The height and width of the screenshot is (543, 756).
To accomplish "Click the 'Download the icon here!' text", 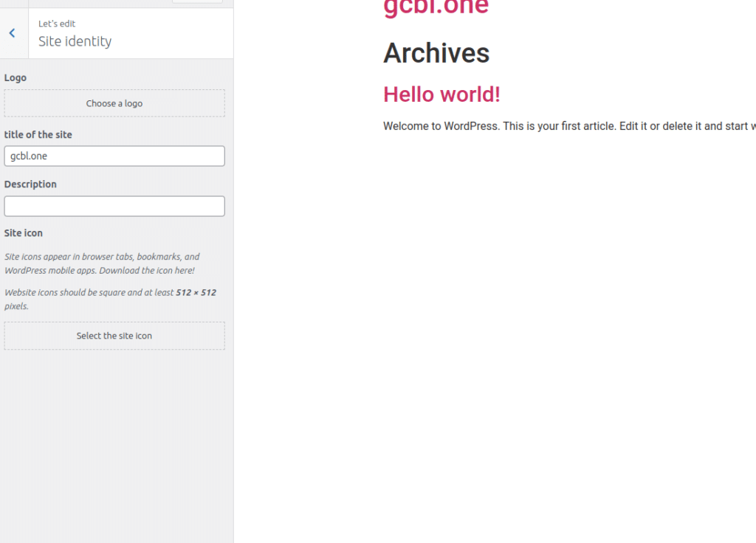I will click(x=147, y=270).
